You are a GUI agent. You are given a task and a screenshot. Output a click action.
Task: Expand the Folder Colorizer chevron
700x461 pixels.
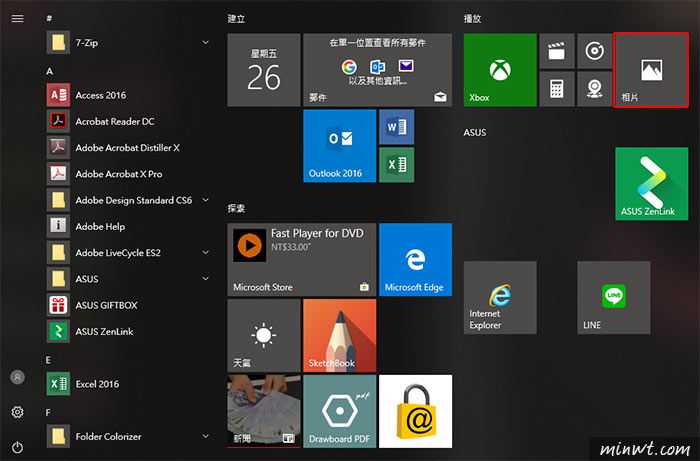(206, 436)
